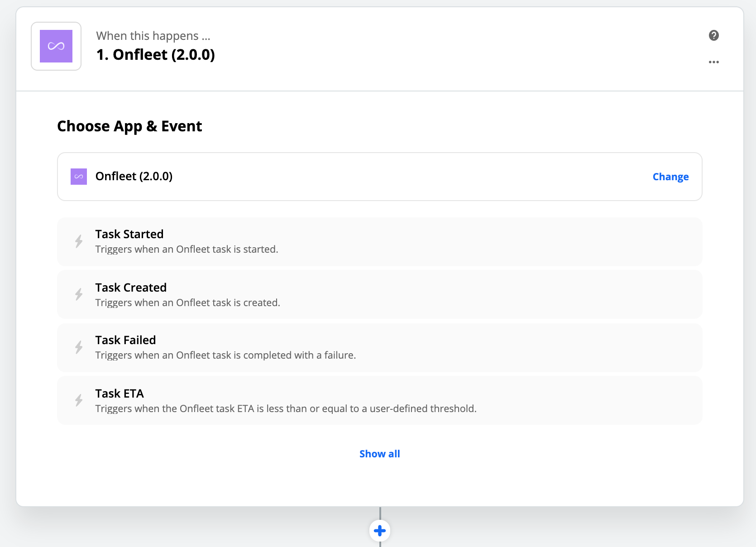This screenshot has width=756, height=547.
Task: Click the large Onfleet app logo
Action: pos(56,46)
